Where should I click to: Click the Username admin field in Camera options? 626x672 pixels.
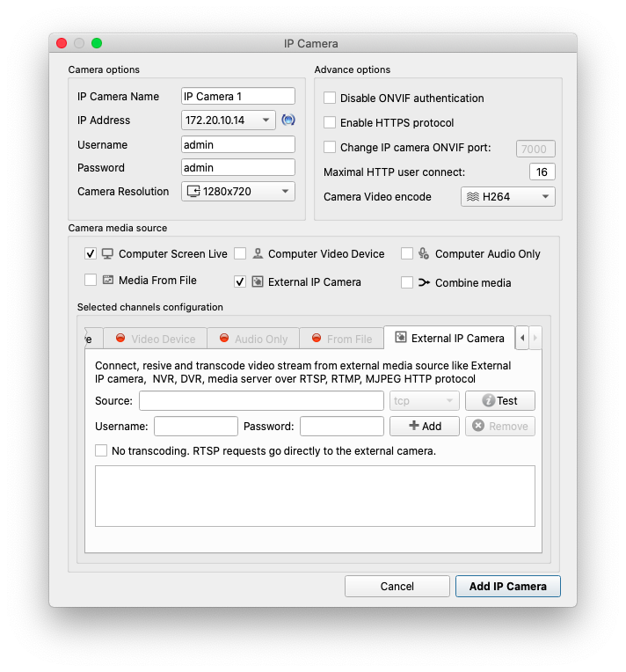[238, 144]
